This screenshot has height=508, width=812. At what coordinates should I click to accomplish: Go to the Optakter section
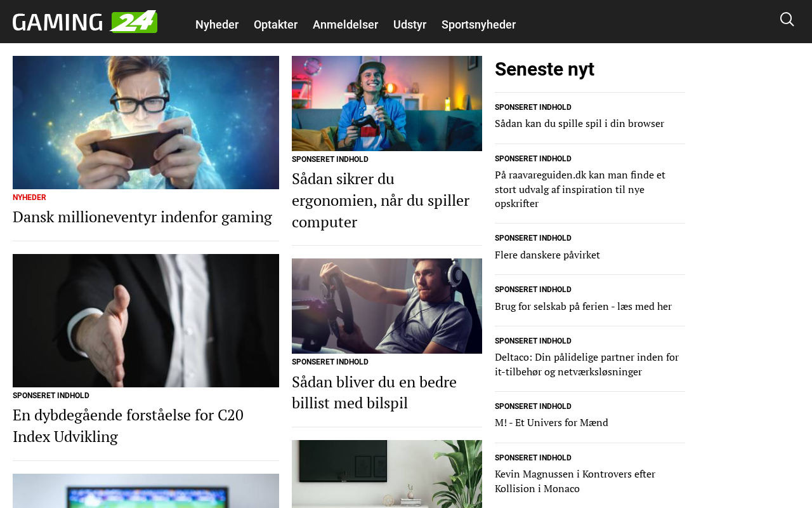[275, 25]
